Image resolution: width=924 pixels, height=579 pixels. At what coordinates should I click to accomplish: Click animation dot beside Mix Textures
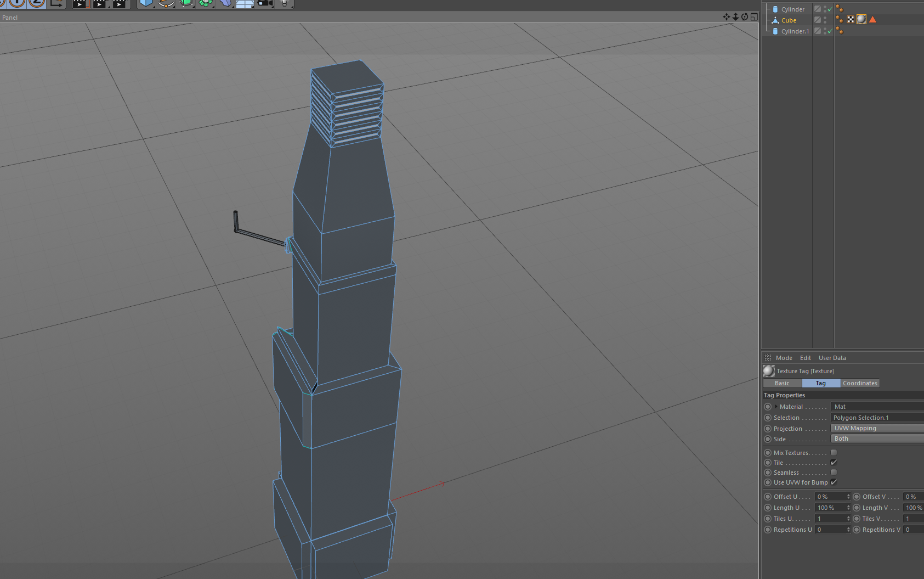point(768,453)
